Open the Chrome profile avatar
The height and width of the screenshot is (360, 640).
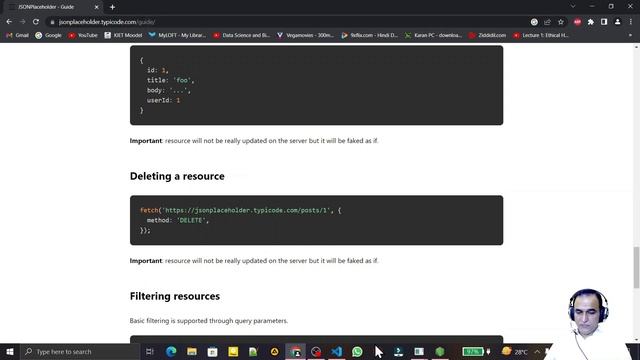click(x=618, y=22)
